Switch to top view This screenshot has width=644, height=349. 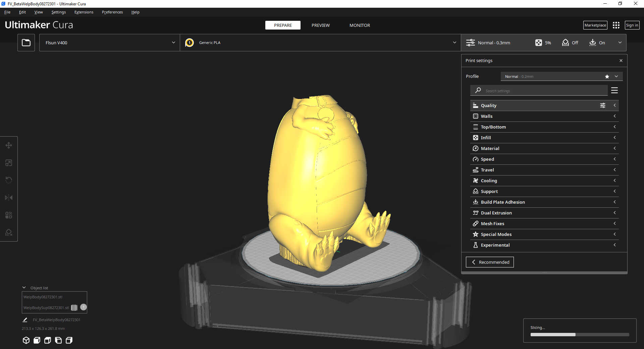click(48, 340)
